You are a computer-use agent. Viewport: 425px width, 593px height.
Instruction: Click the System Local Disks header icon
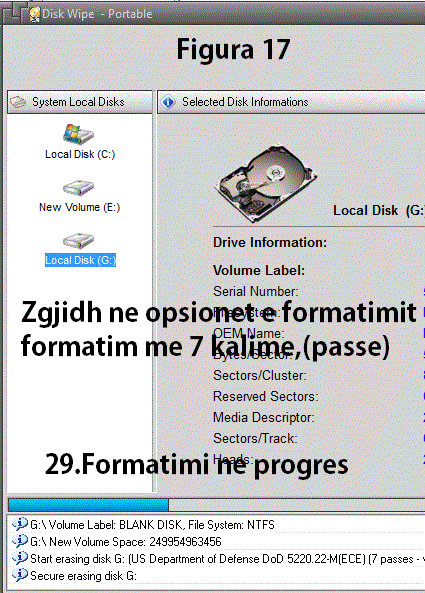point(18,102)
